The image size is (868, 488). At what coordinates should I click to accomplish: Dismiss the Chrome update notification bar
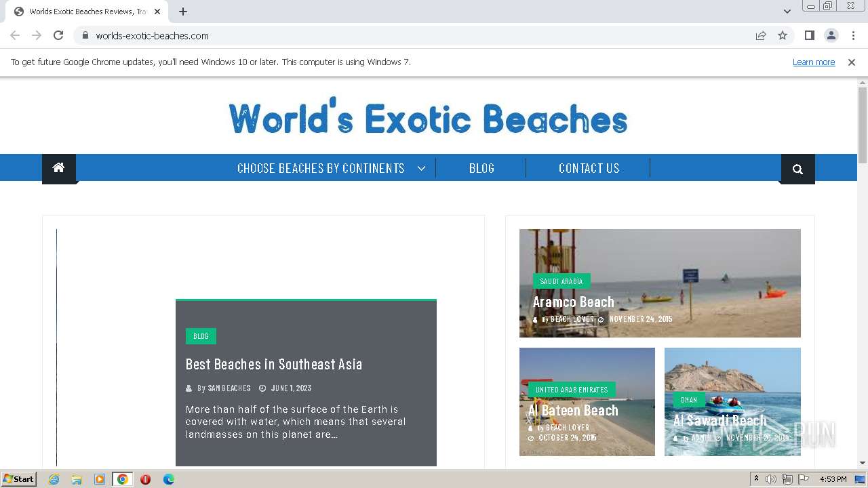pos(852,62)
